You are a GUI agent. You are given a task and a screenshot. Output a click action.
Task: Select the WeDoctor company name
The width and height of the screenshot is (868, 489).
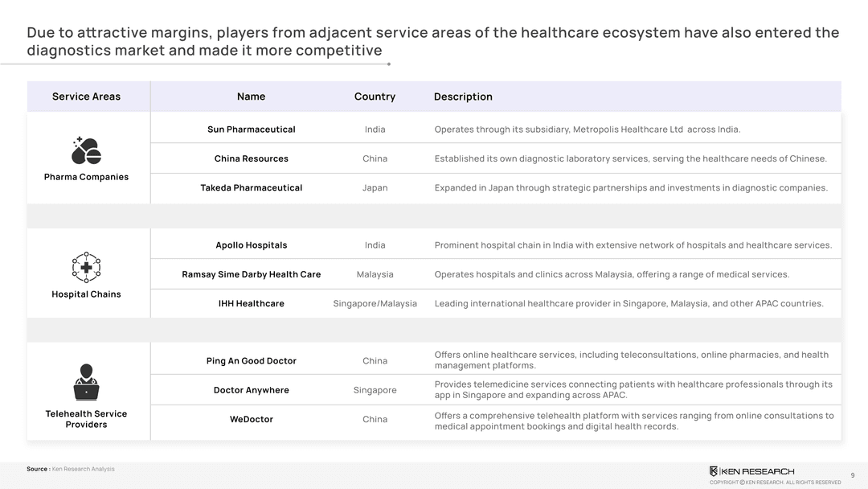[x=251, y=419]
